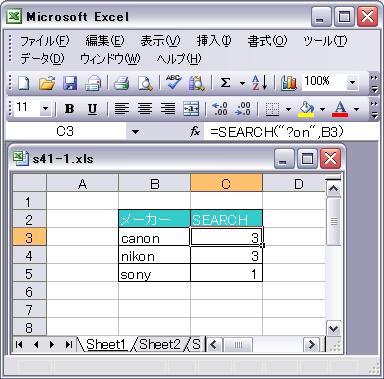
Task: Align text right
Action: pyautogui.click(x=168, y=109)
